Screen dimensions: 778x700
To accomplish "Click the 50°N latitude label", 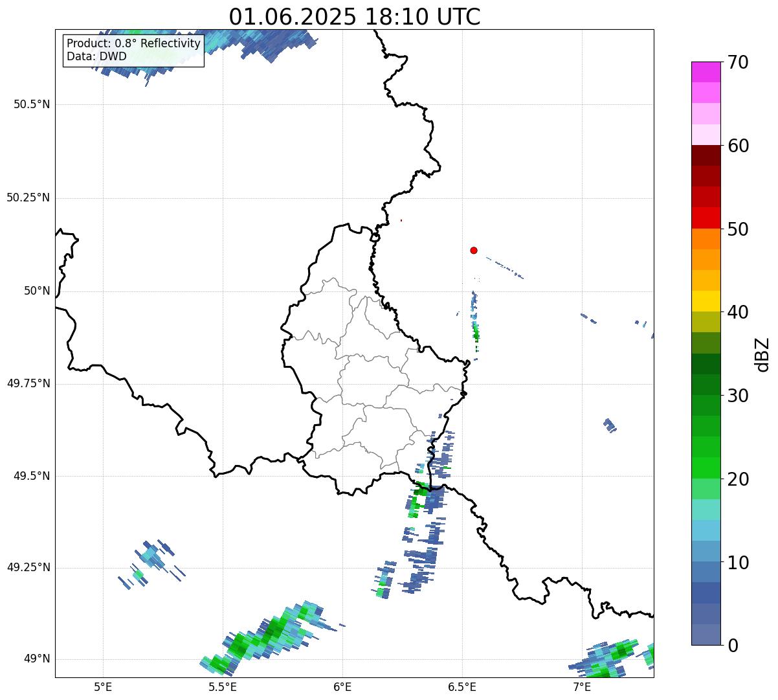I will 37,291.
